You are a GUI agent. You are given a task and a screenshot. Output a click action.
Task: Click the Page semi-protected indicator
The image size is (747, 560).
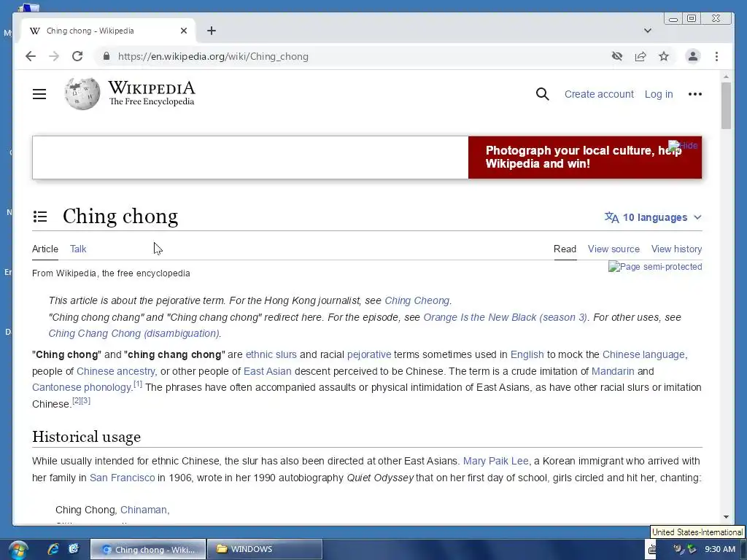click(x=655, y=266)
